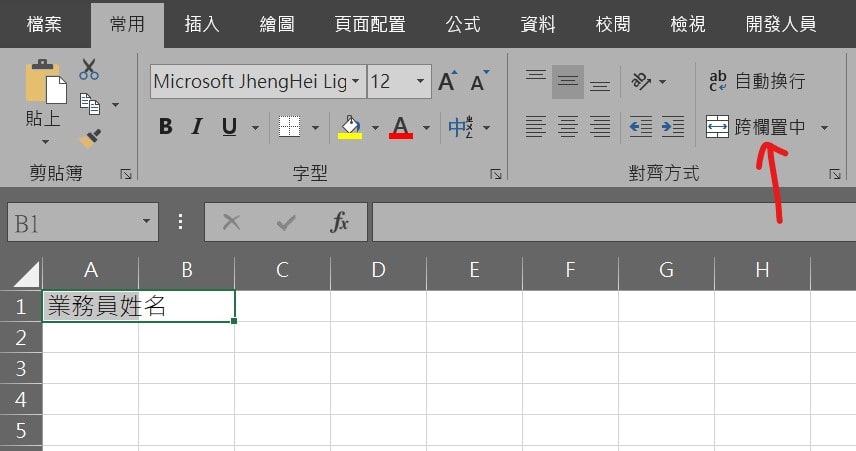Screen dimensions: 856x451
Task: Switch to the 插入 tab
Action: click(202, 24)
